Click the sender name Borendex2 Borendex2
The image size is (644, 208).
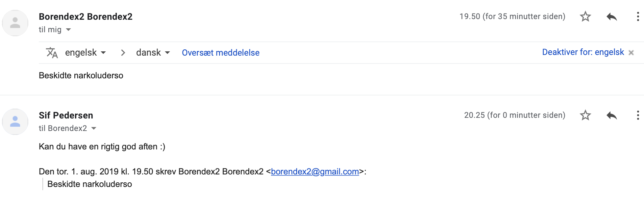pos(86,16)
